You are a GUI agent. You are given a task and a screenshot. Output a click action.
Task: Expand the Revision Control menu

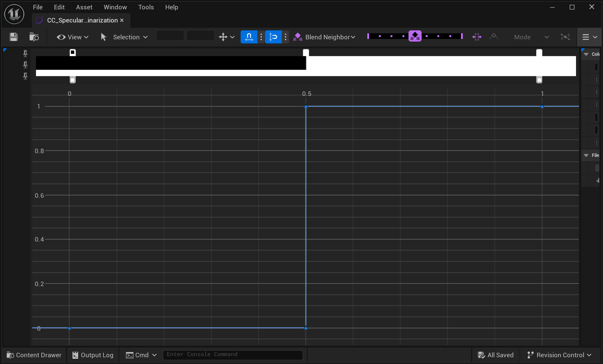pyautogui.click(x=559, y=355)
